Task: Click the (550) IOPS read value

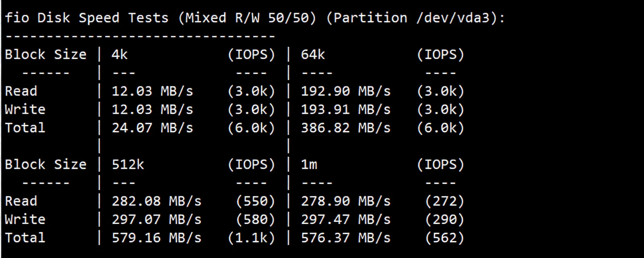Action: [x=255, y=201]
